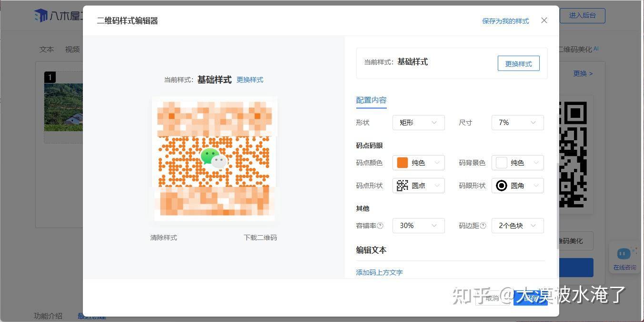Click the WeChat logo in the QR preview
This screenshot has height=322, width=644.
click(x=214, y=158)
